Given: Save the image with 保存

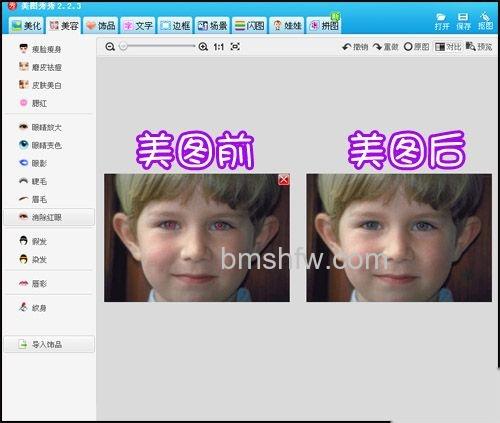Looking at the screenshot, I should coord(463,21).
